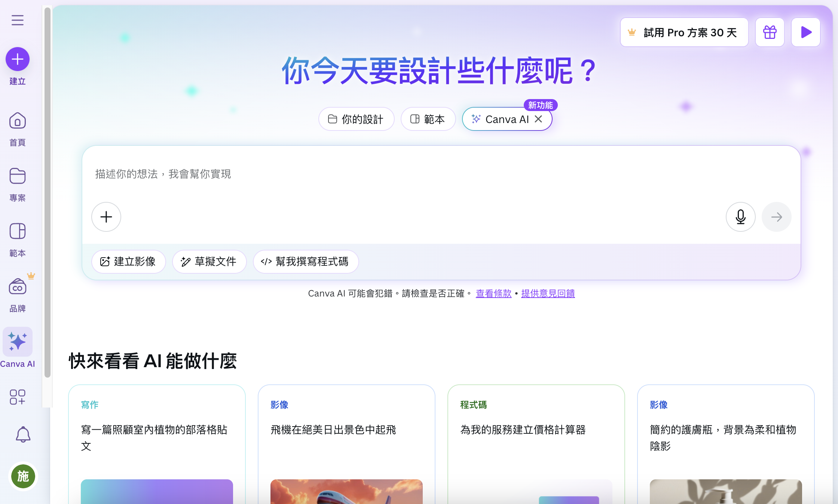Select Canva AI sparkle icon in sidebar
The height and width of the screenshot is (504, 838).
coord(17,341)
